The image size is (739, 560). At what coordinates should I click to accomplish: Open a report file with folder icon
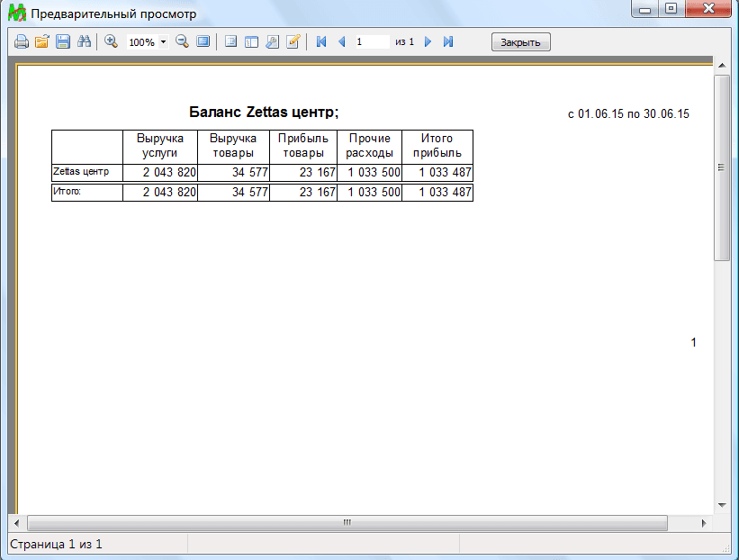pyautogui.click(x=42, y=41)
